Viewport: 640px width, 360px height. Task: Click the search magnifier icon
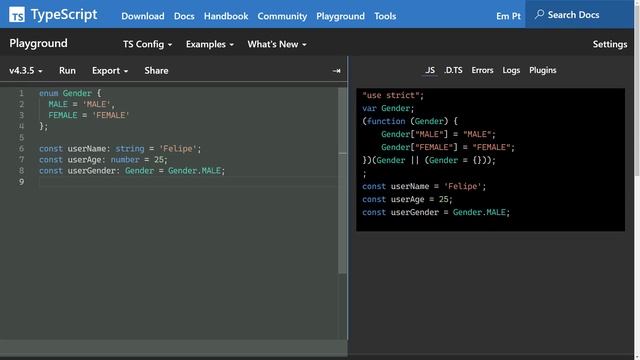(539, 15)
